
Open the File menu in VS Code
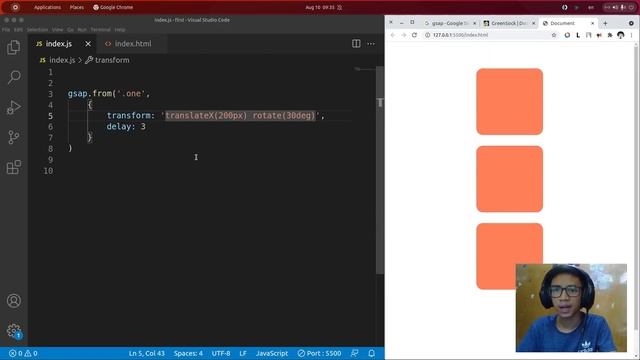(6, 30)
